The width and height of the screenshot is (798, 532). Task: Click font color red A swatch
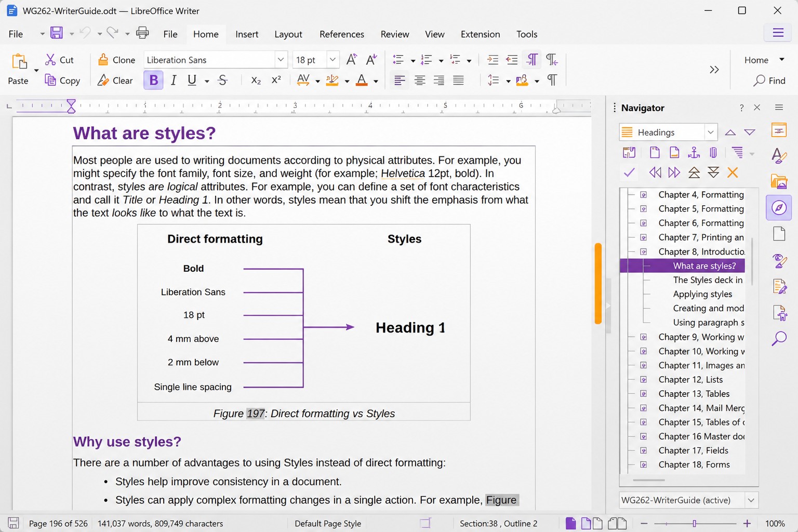tap(362, 80)
